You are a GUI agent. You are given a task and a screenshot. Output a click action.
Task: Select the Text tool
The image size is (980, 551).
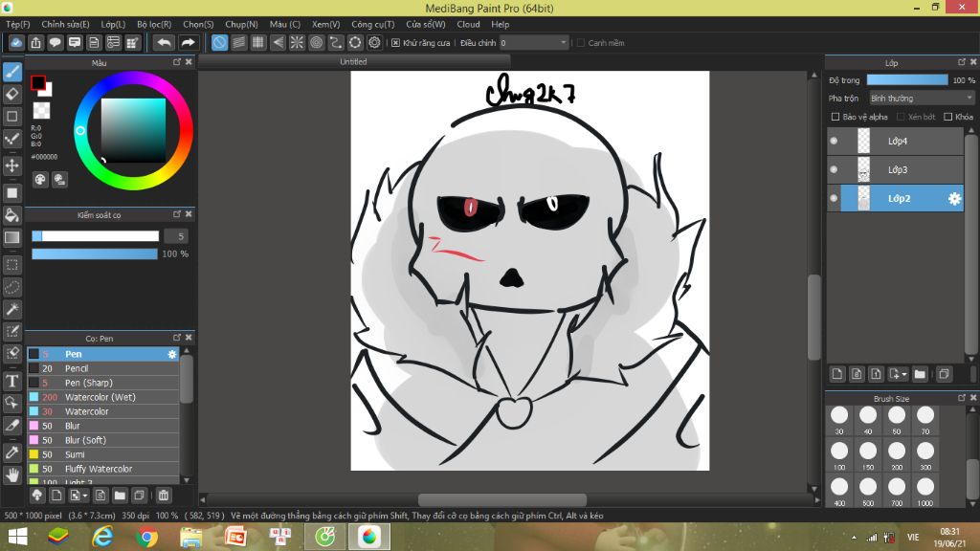12,381
